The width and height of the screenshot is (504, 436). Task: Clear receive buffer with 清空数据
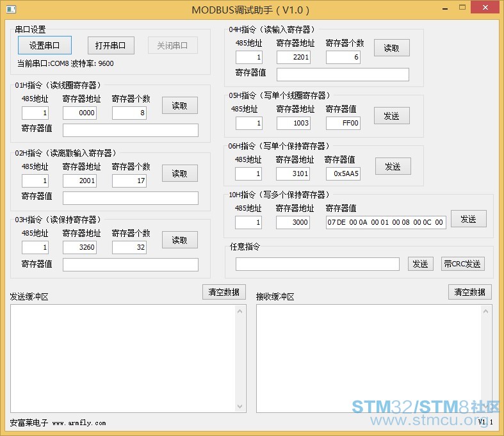pos(470,292)
